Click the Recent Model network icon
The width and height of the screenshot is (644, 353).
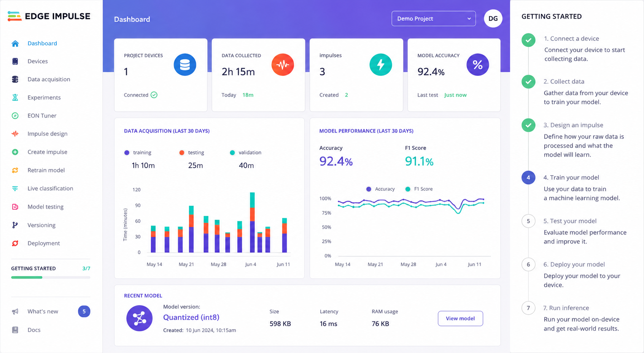[140, 318]
